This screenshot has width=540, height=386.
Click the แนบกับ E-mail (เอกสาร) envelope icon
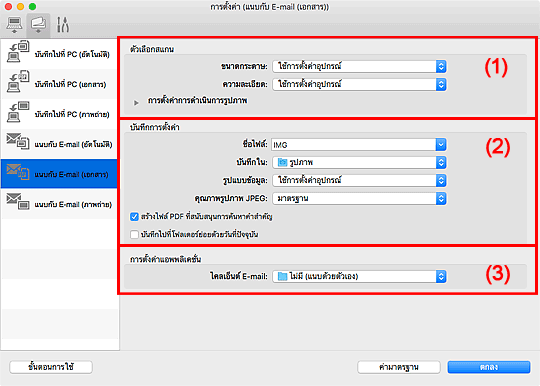pyautogui.click(x=18, y=172)
